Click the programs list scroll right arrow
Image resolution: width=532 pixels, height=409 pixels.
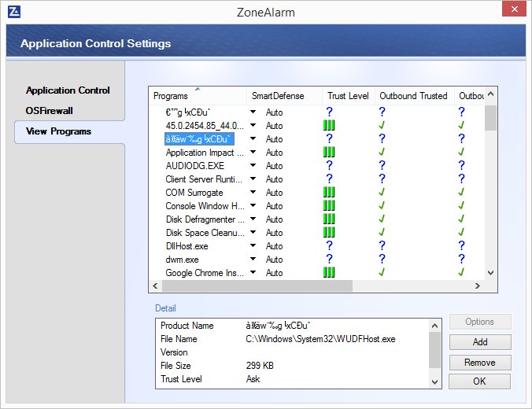point(478,286)
